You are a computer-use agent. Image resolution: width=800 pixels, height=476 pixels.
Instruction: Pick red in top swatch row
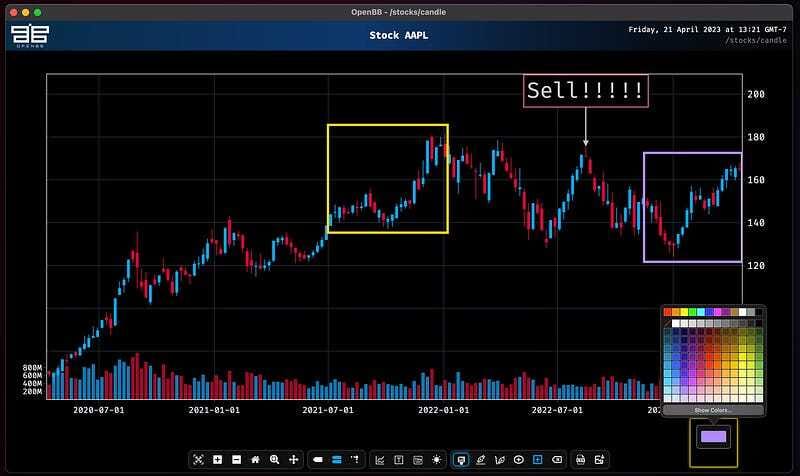click(667, 312)
